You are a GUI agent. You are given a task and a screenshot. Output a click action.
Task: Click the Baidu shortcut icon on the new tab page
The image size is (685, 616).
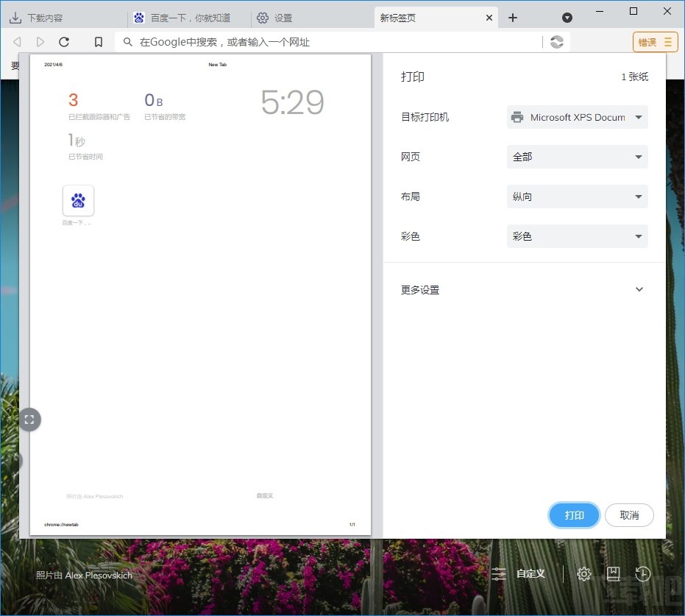[x=78, y=200]
